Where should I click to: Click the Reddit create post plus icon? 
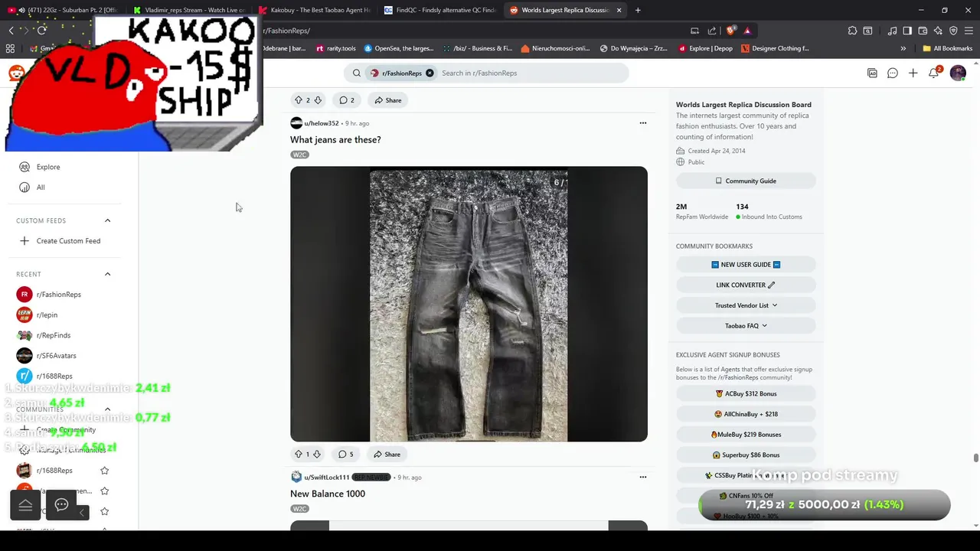[x=913, y=73]
